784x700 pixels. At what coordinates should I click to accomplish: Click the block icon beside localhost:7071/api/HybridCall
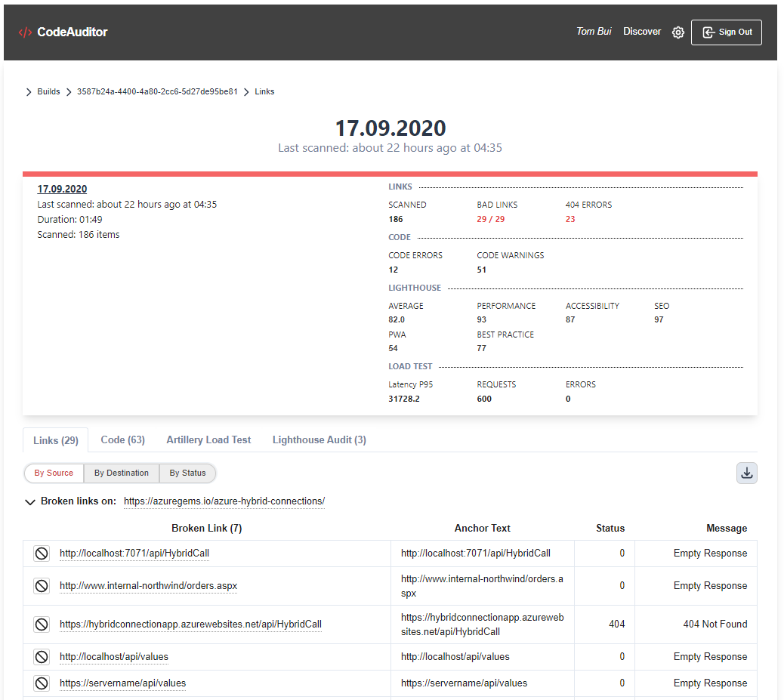41,553
